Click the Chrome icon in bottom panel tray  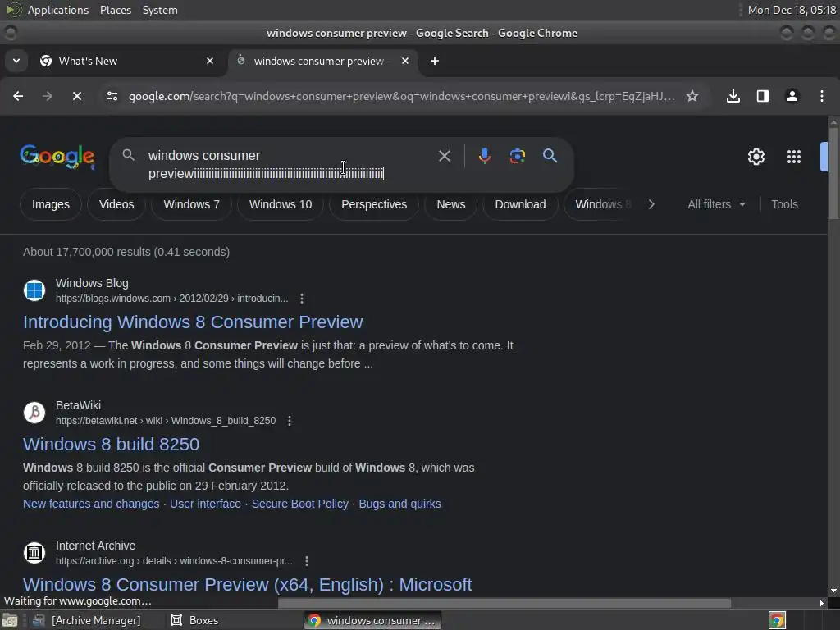coord(777,620)
